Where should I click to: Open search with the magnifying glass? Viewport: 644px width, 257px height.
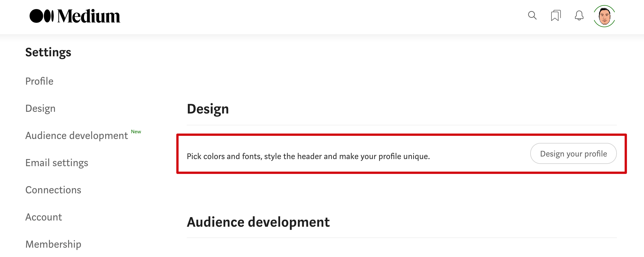[x=532, y=15]
